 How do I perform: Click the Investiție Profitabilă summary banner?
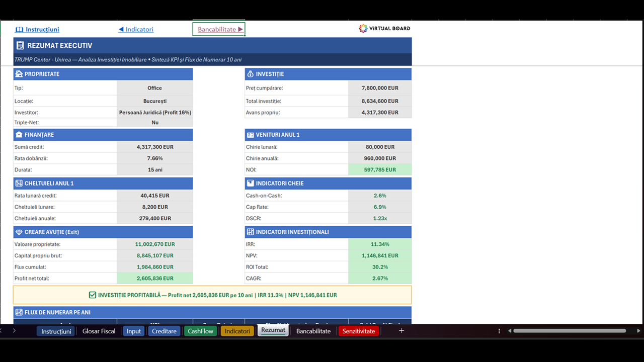click(x=212, y=295)
